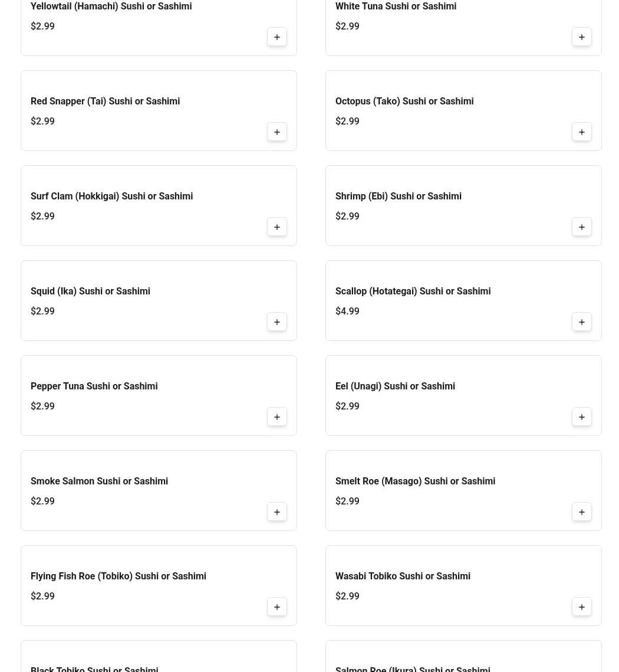Add Yellowtail (Hamachi) Sushi to cart
The width and height of the screenshot is (619, 672).
point(276,37)
